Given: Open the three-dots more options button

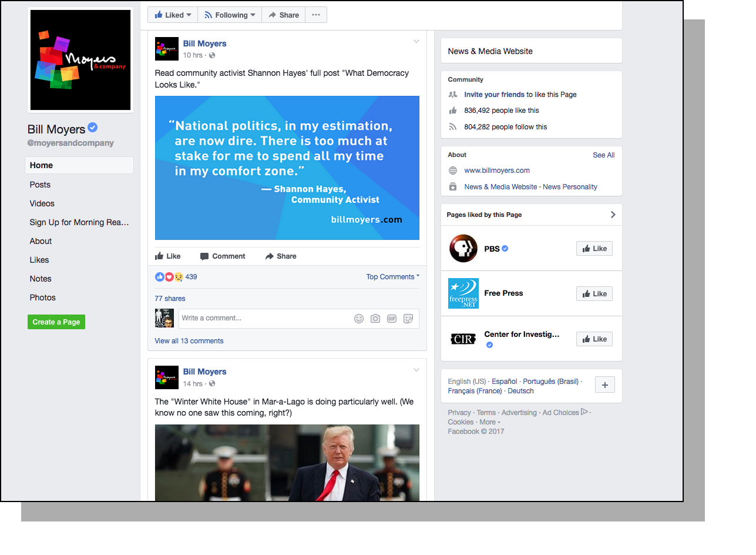Looking at the screenshot, I should coord(316,15).
